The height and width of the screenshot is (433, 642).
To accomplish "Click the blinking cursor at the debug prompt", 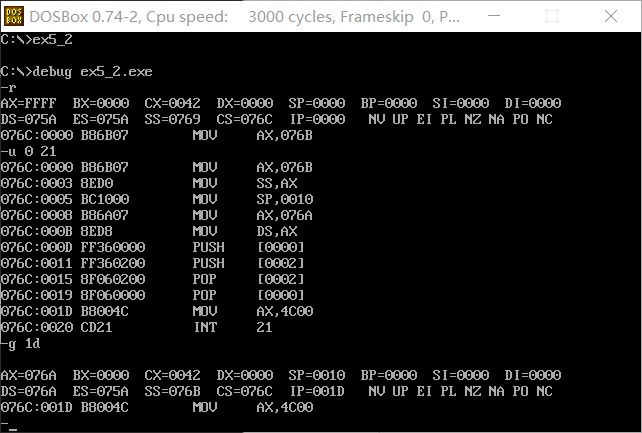I will 13,430.
